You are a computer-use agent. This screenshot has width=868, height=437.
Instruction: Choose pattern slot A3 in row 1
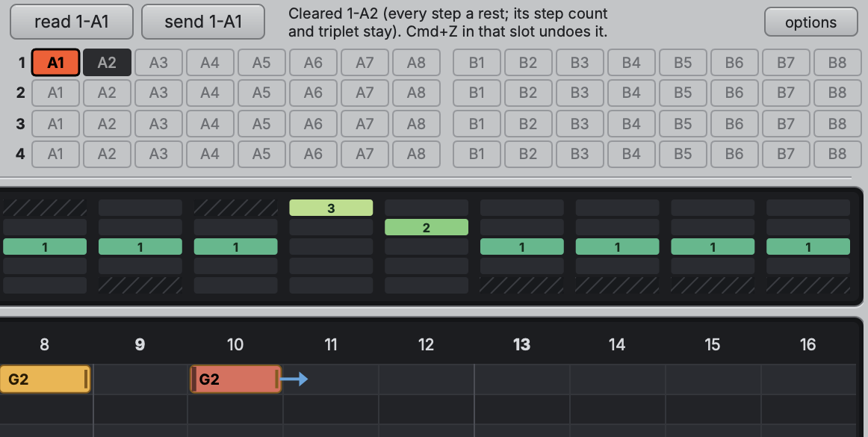(158, 63)
